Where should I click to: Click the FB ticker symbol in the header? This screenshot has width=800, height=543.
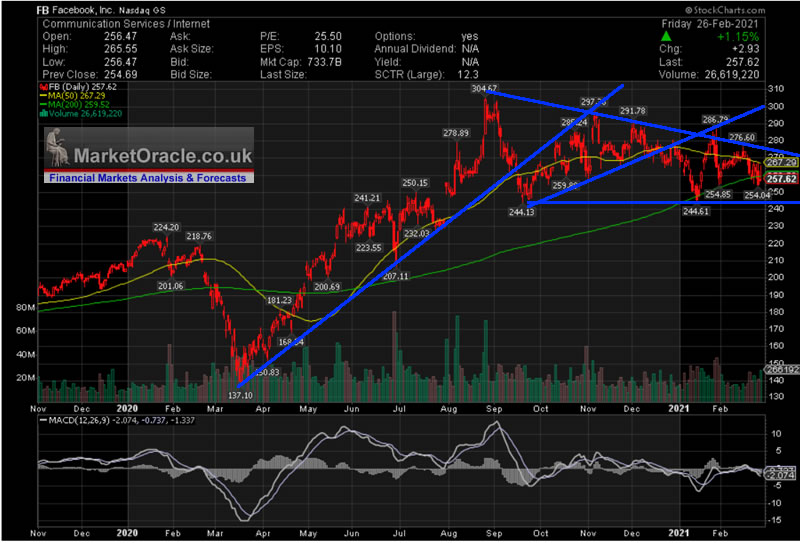tap(43, 10)
